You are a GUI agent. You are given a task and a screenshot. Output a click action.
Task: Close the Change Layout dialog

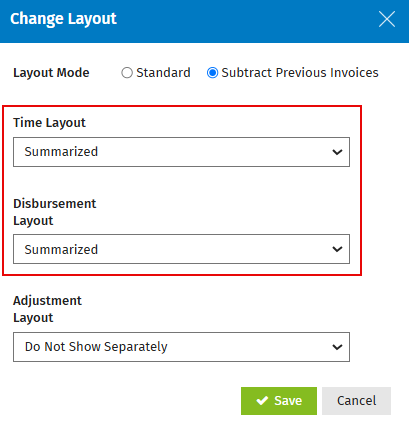point(387,19)
